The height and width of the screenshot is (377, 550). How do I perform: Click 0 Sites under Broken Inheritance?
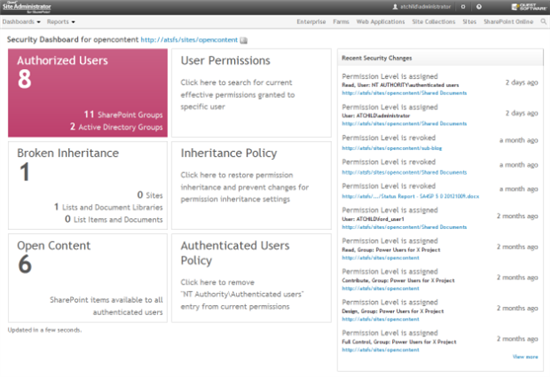[x=150, y=195]
